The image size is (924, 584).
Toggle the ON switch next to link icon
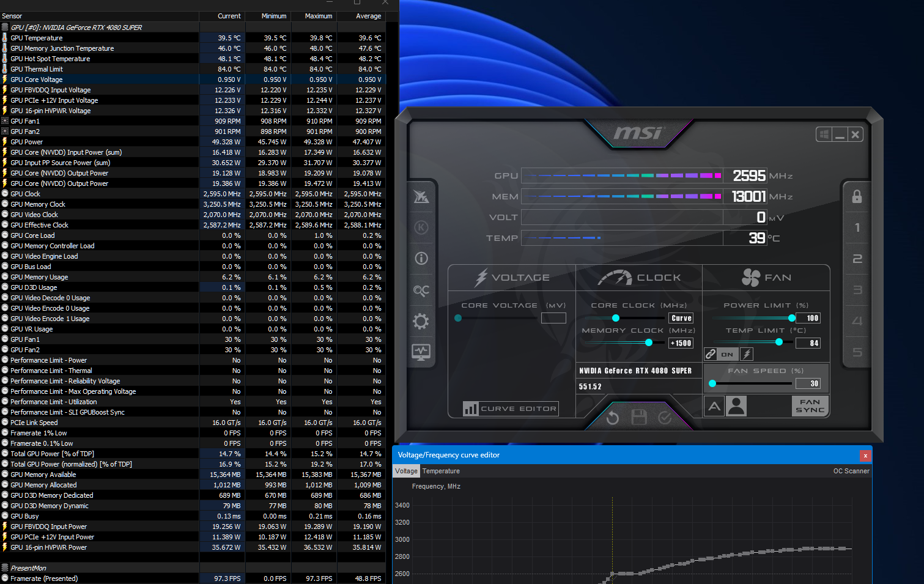tap(727, 354)
